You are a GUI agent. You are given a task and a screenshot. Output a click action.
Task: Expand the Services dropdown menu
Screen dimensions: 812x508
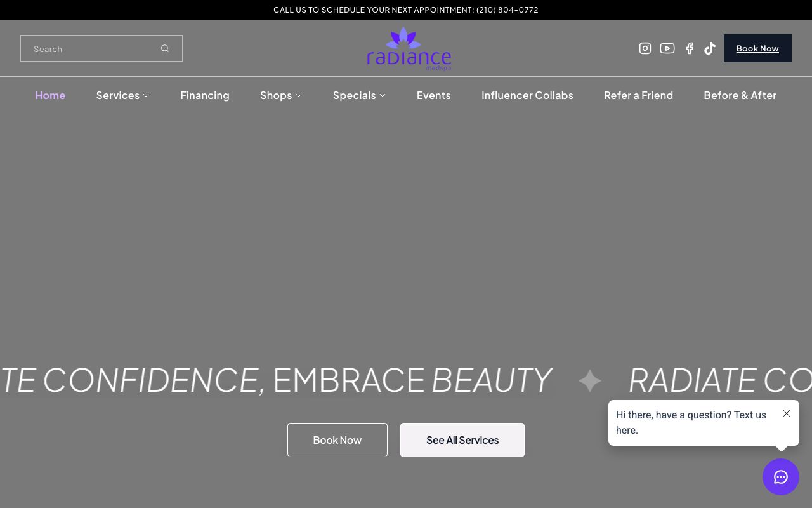(x=122, y=95)
